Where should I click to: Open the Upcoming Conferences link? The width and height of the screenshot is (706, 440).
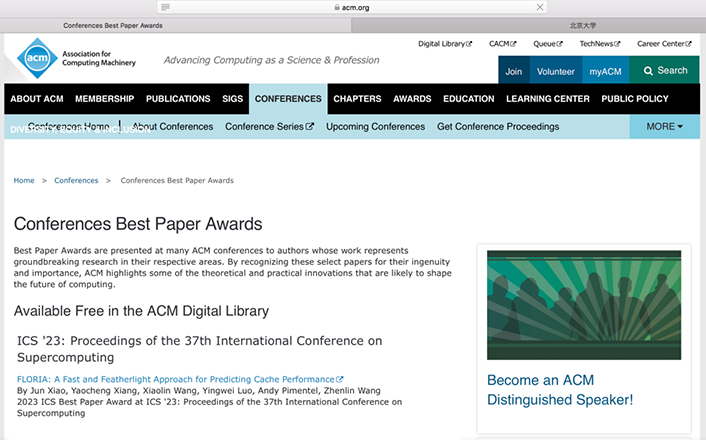pos(375,127)
